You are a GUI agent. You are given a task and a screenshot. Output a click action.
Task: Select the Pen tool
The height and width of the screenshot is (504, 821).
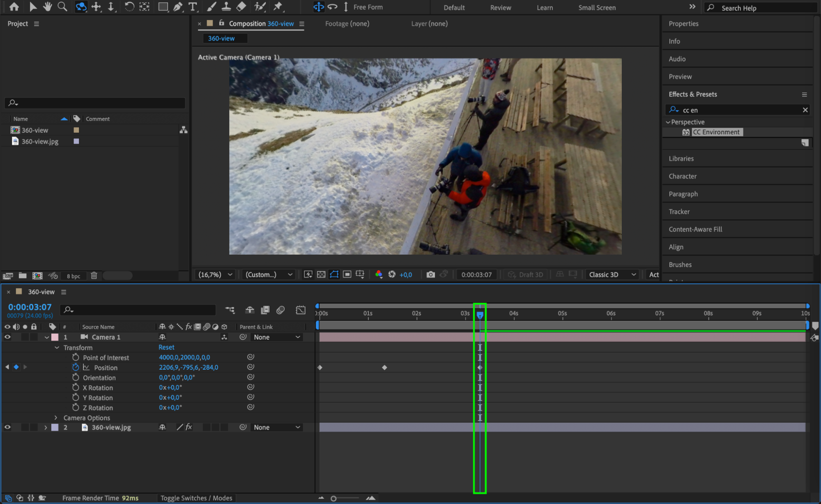click(178, 7)
